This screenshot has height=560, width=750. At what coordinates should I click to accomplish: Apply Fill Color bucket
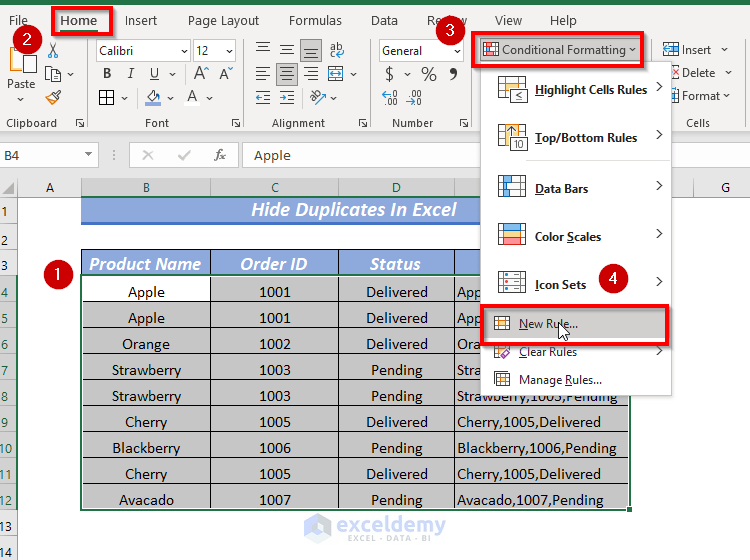[153, 98]
